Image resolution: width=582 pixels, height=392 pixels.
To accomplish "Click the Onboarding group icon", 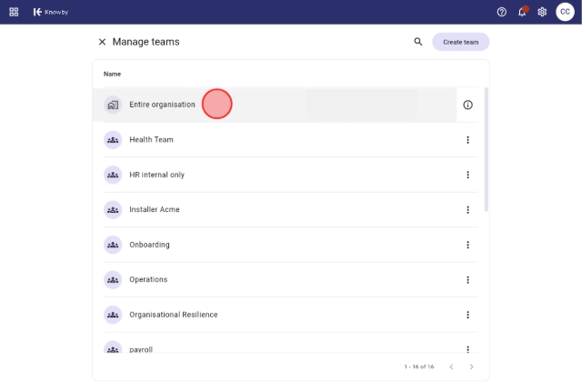I will click(x=113, y=245).
